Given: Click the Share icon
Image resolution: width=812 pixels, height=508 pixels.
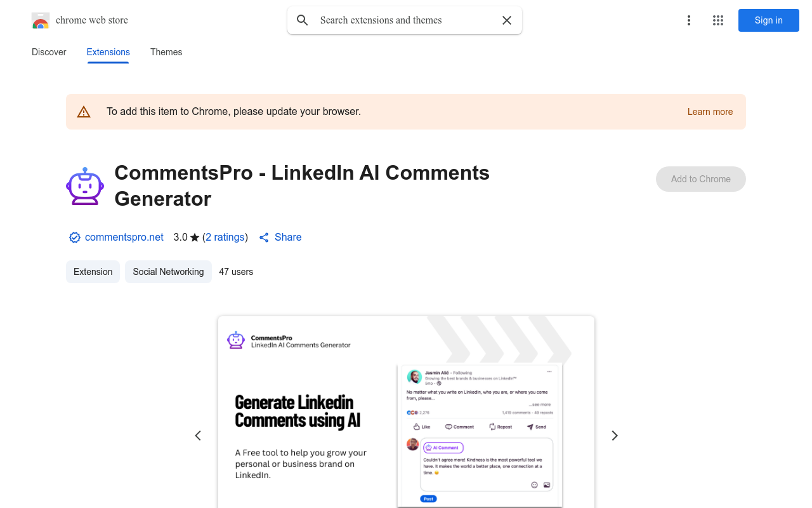Looking at the screenshot, I should [264, 237].
